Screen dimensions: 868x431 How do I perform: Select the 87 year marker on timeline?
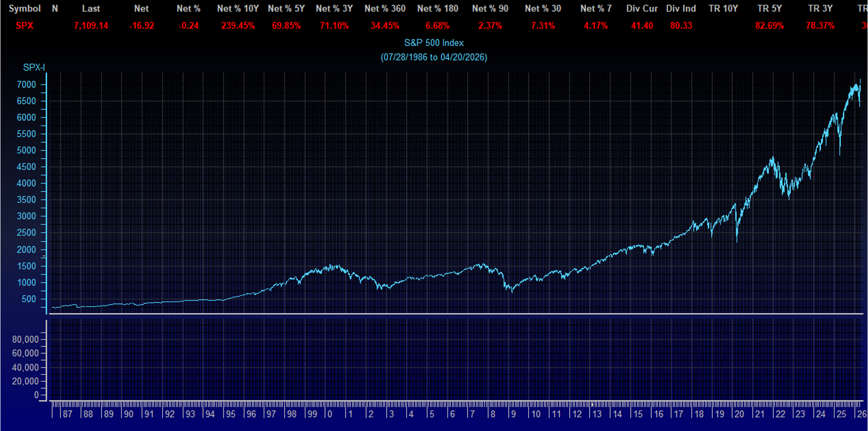(x=67, y=414)
